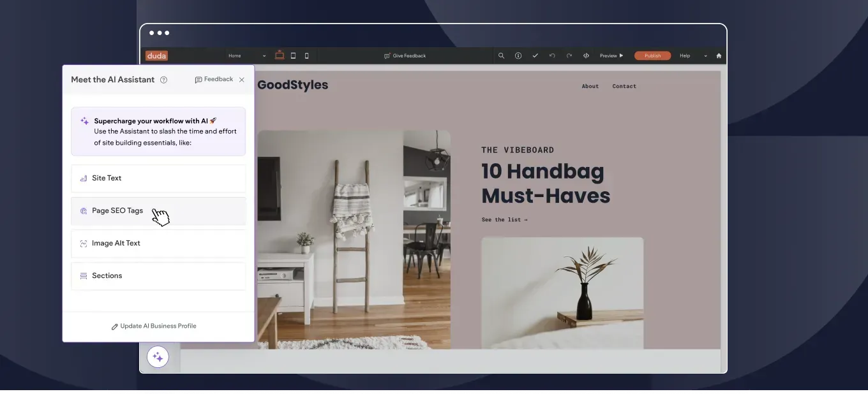This screenshot has width=868, height=394.
Task: Click THE VIBEBOARD label text
Action: 518,150
